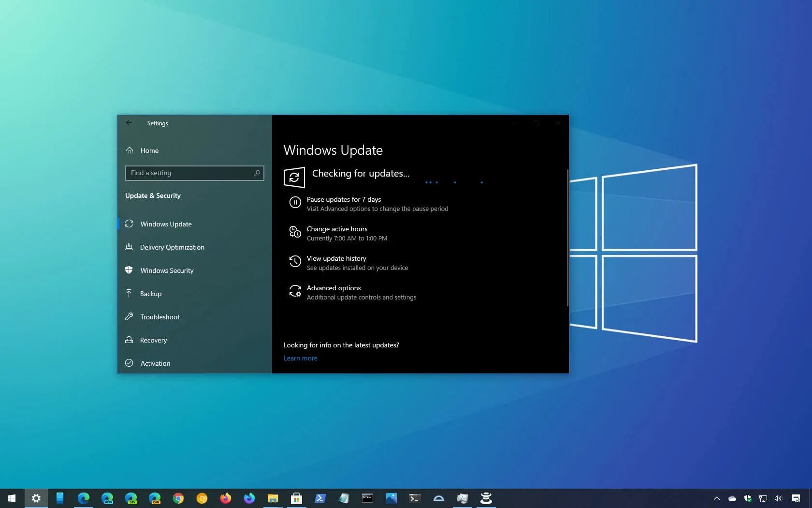Open the Windows Start menu
The width and height of the screenshot is (812, 508).
tap(12, 498)
